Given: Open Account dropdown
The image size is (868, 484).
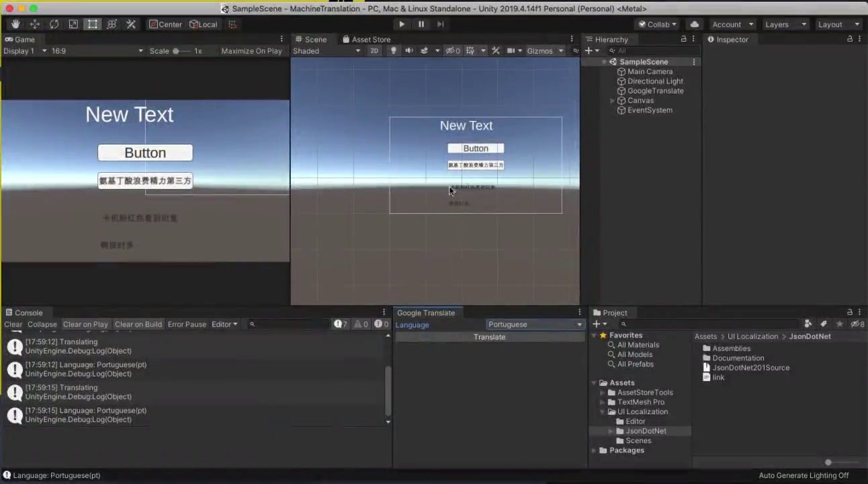Looking at the screenshot, I should tap(732, 24).
